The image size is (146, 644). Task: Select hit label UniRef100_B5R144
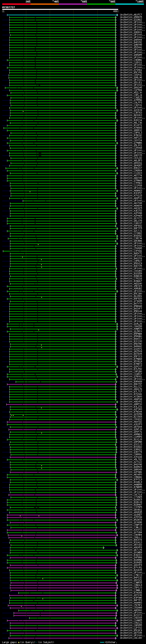[131, 311]
